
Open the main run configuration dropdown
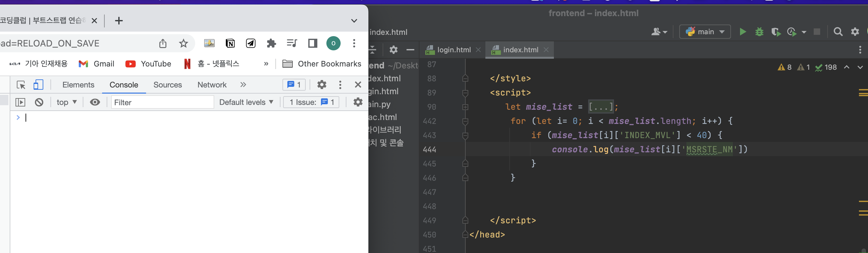point(705,32)
